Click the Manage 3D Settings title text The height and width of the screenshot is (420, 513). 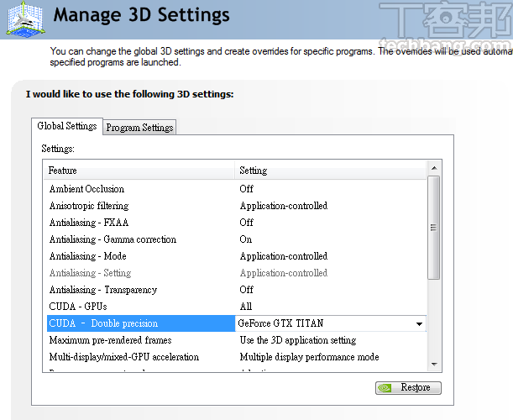tap(141, 15)
